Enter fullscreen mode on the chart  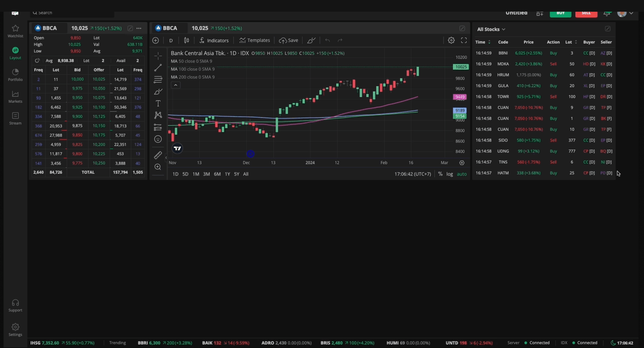pos(464,40)
